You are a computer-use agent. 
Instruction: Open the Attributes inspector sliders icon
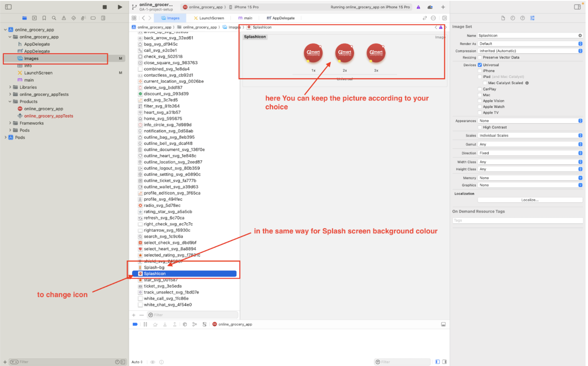532,18
